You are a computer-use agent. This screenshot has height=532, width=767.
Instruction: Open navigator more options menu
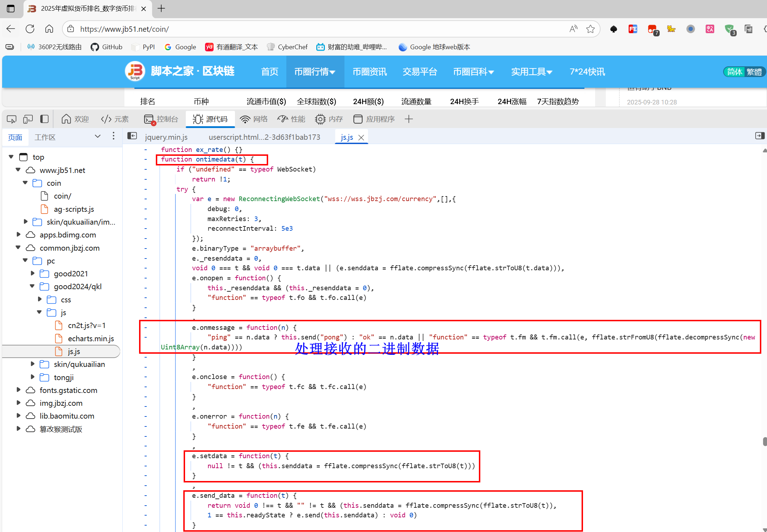pos(113,136)
